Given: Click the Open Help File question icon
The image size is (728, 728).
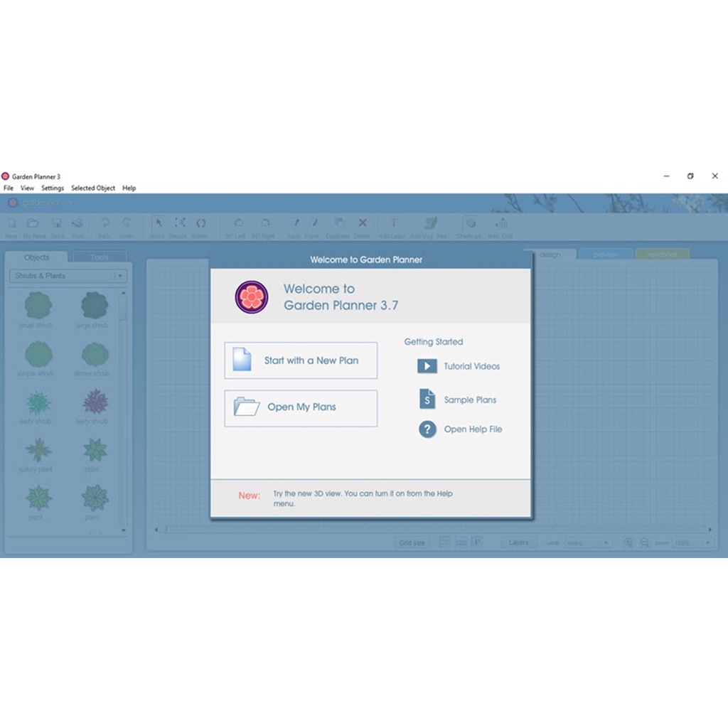Looking at the screenshot, I should tap(427, 429).
